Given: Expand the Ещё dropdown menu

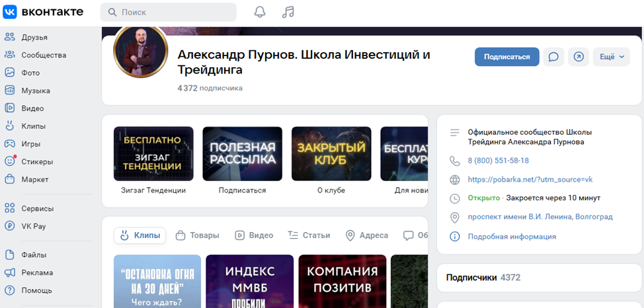Looking at the screenshot, I should click(612, 57).
